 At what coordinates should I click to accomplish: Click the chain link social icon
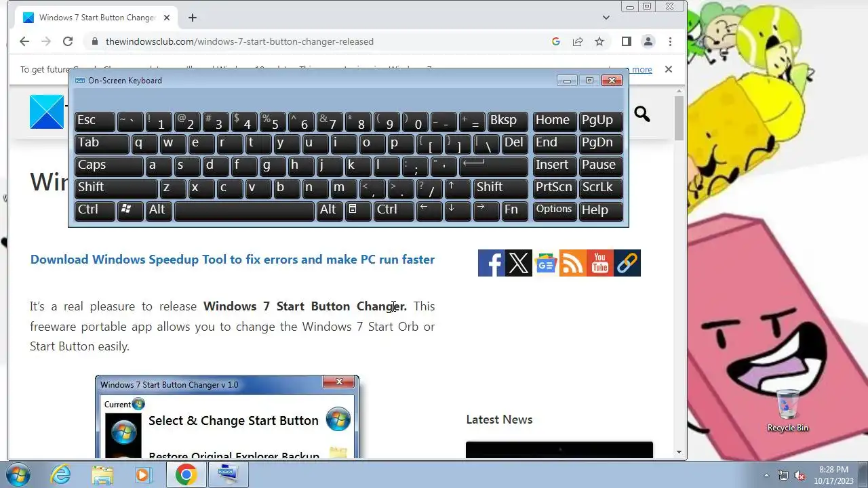click(x=627, y=263)
